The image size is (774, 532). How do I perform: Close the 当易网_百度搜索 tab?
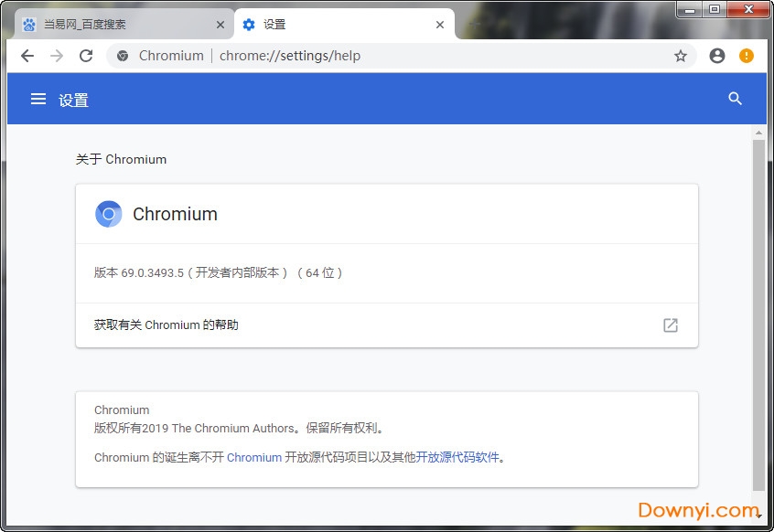pos(220,25)
